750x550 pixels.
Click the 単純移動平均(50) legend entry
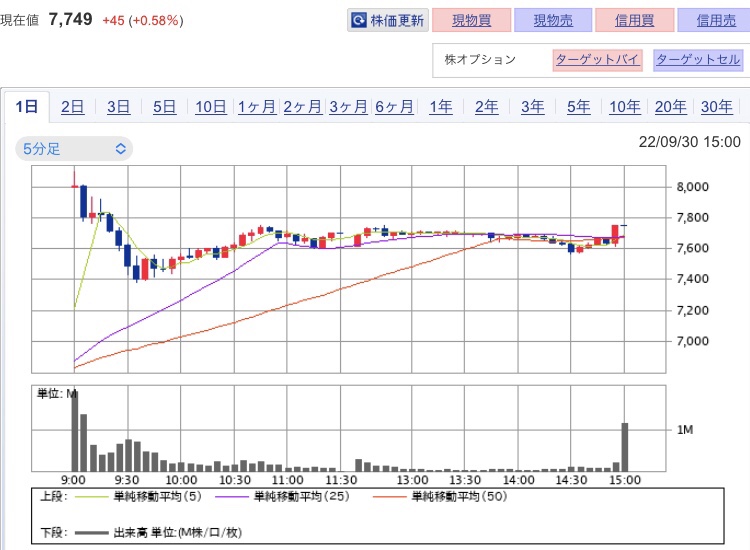[440, 496]
